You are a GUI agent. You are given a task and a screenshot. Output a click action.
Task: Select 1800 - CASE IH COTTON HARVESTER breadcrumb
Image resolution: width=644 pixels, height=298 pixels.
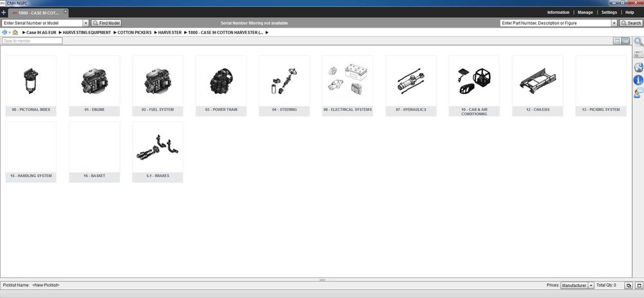pyautogui.click(x=225, y=32)
